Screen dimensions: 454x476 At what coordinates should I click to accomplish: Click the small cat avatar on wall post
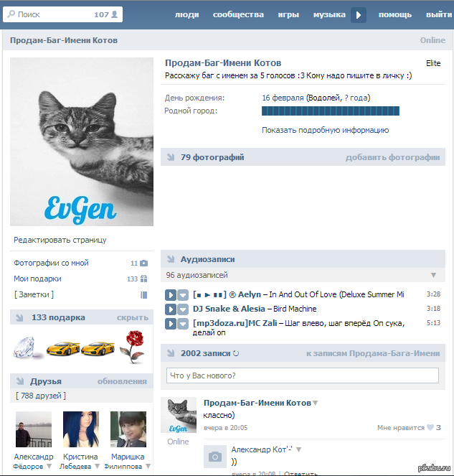point(179,415)
